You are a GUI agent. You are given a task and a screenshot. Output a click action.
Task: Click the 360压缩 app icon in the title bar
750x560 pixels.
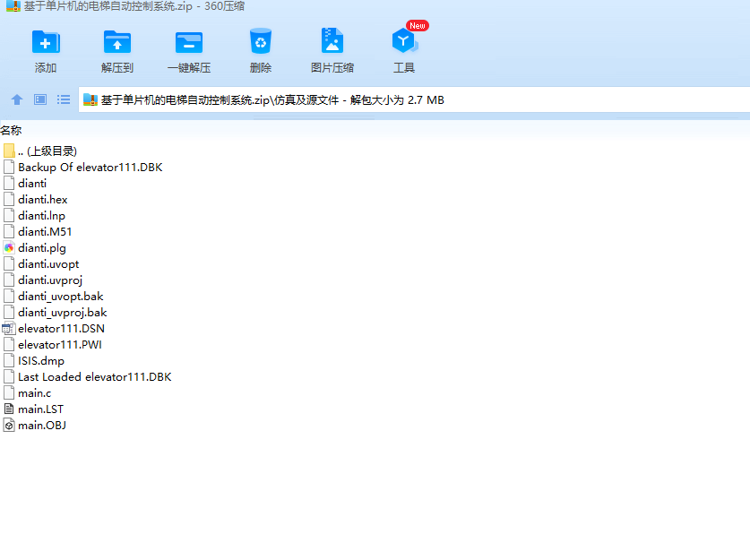tap(13, 6)
